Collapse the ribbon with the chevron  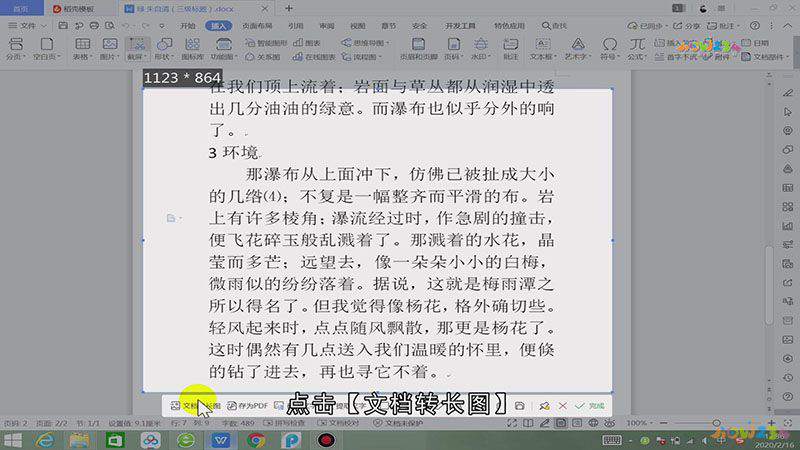pos(789,26)
